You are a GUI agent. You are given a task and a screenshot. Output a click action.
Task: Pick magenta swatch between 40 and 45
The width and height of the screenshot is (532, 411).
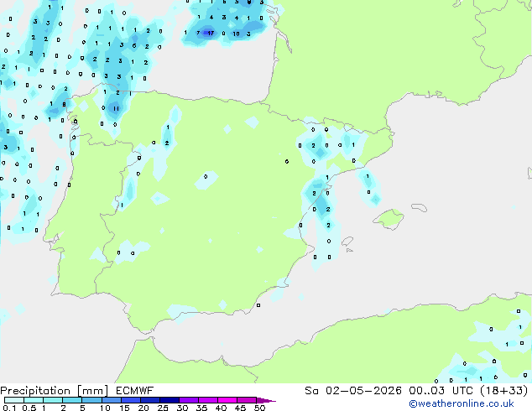point(227,400)
